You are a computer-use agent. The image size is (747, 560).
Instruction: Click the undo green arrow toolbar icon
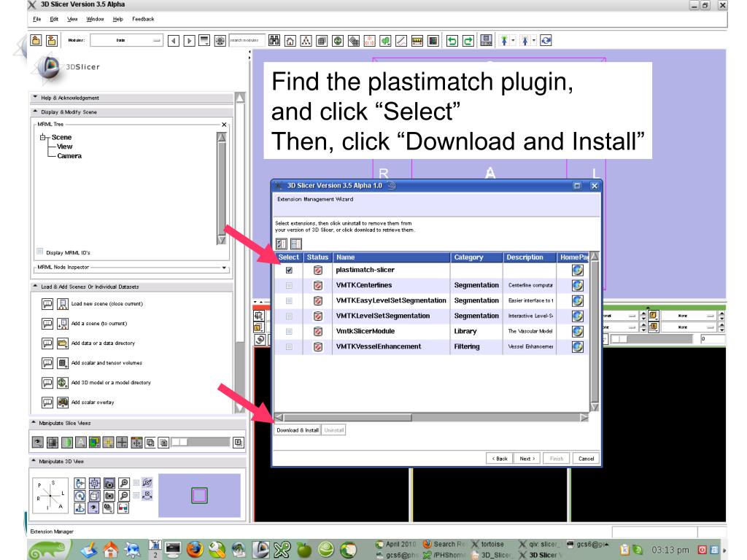click(x=452, y=41)
